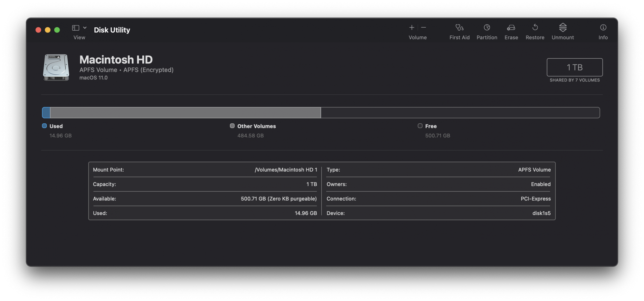Click the Owners Enabled value

coord(541,184)
